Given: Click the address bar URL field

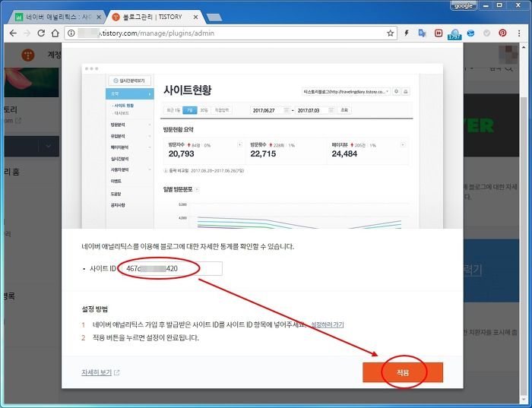Looking at the screenshot, I should tap(231, 33).
